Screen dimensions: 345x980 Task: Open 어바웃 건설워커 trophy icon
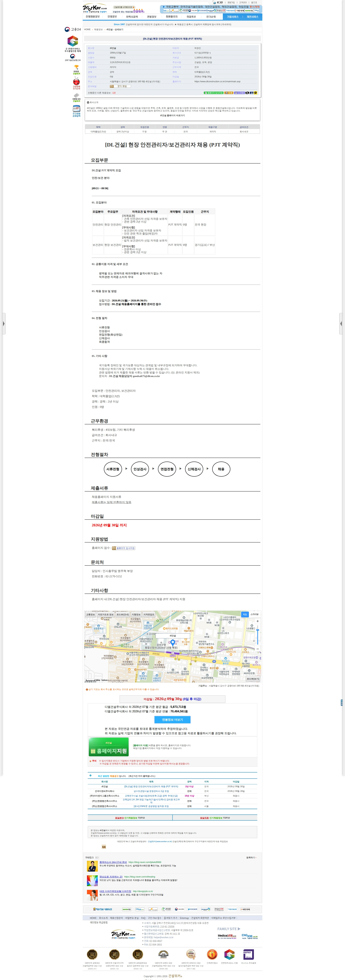pos(77,67)
